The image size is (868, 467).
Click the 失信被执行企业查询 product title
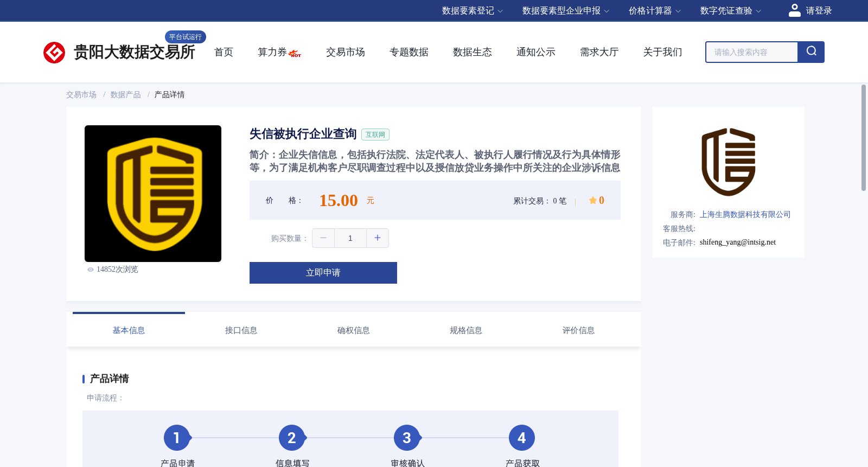(x=303, y=134)
